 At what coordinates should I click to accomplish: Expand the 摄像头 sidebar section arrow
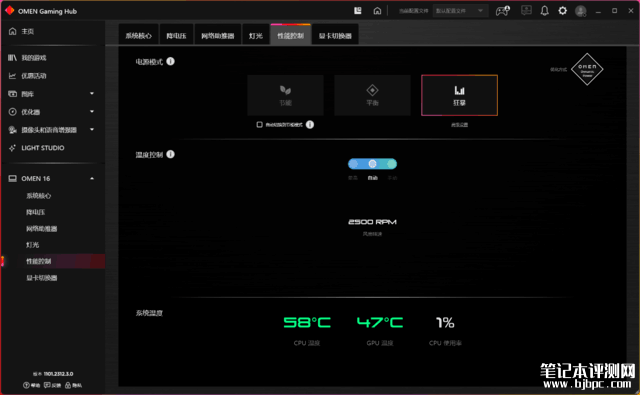[x=92, y=129]
